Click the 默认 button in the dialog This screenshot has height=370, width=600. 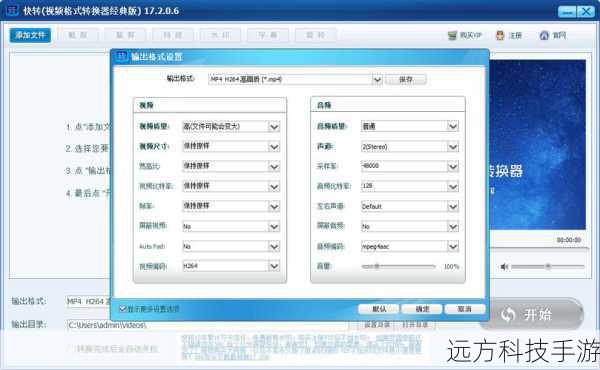click(x=379, y=309)
